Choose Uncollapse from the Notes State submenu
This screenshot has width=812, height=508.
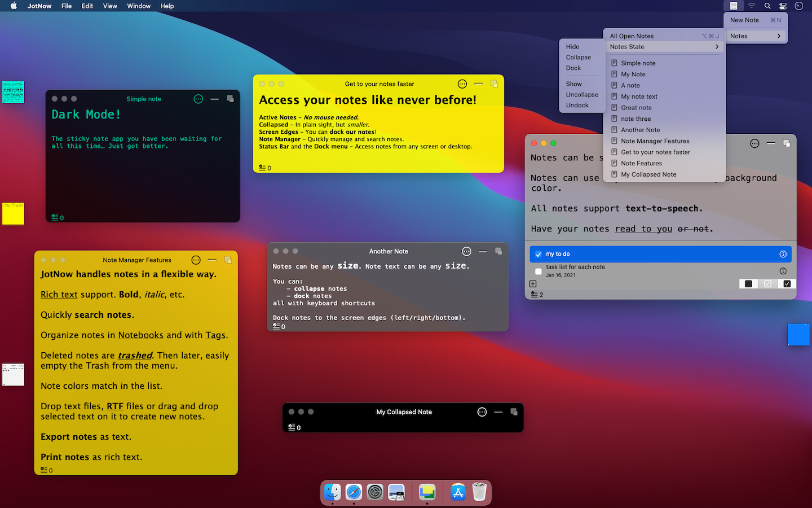point(582,95)
